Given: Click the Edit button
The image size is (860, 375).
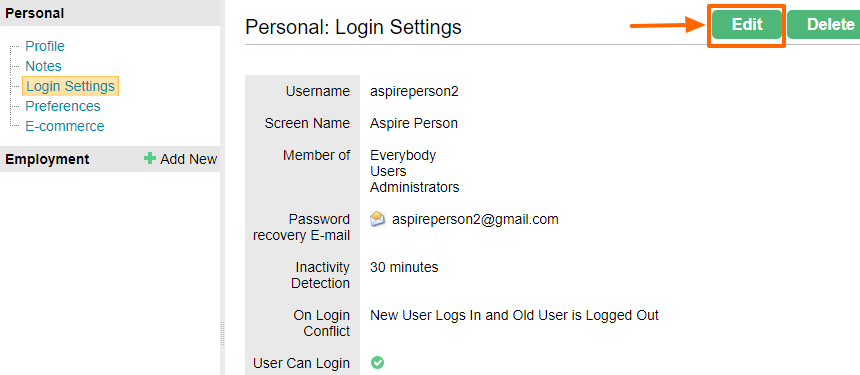Looking at the screenshot, I should pyautogui.click(x=747, y=25).
